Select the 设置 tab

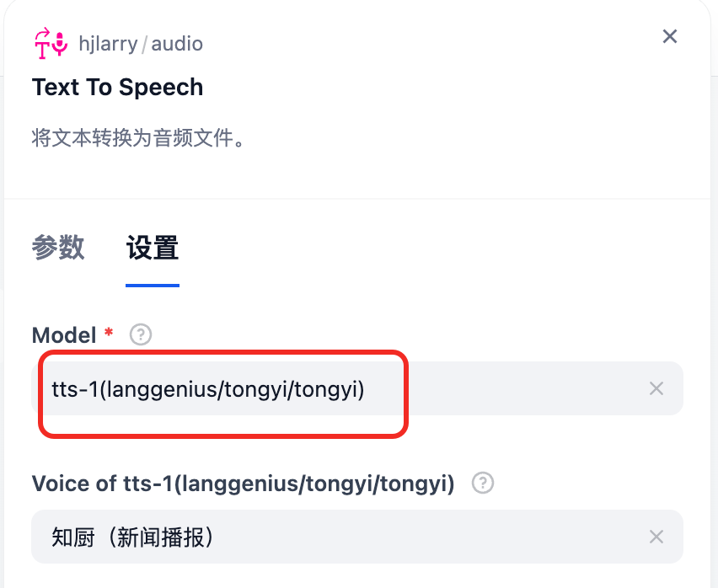(x=152, y=248)
